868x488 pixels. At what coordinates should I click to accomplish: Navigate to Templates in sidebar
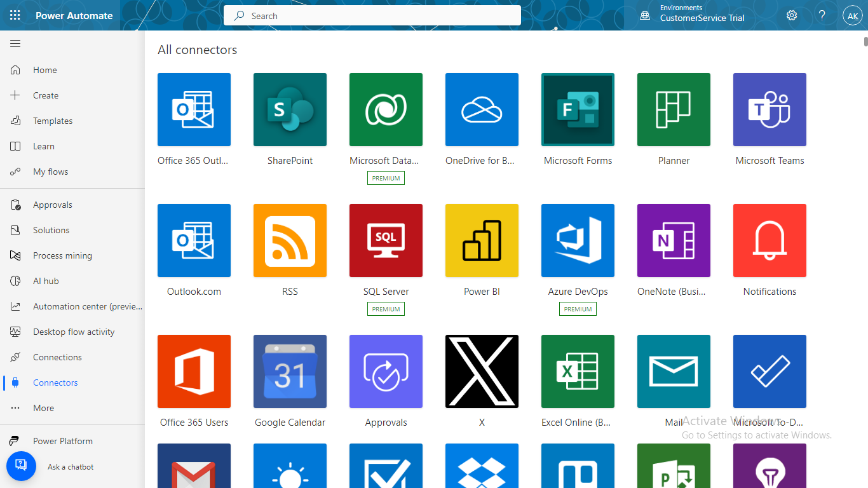53,121
